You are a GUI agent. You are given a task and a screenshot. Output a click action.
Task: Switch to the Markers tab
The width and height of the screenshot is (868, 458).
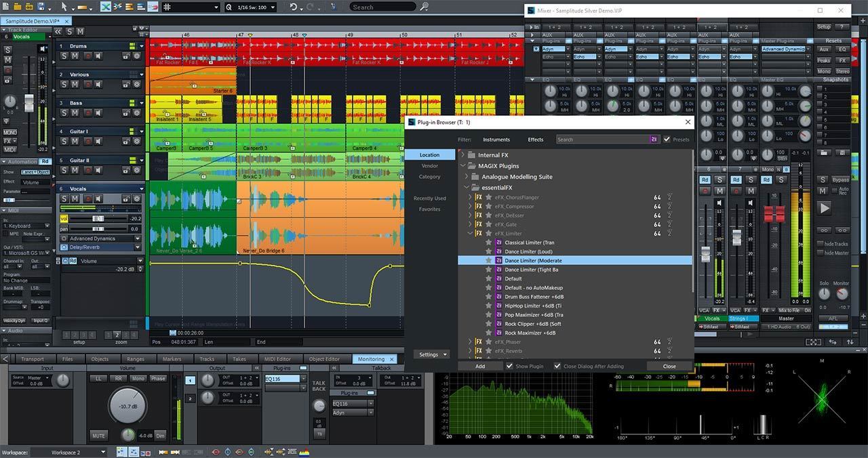pyautogui.click(x=172, y=359)
